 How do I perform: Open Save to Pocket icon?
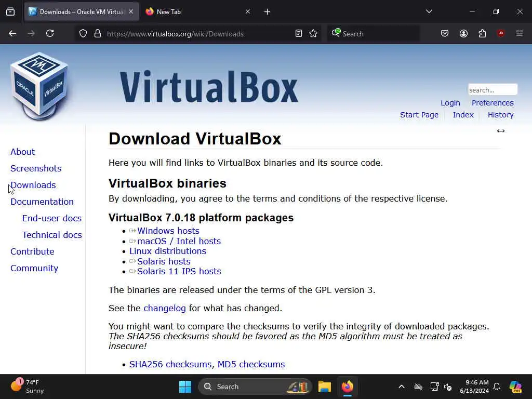click(445, 33)
